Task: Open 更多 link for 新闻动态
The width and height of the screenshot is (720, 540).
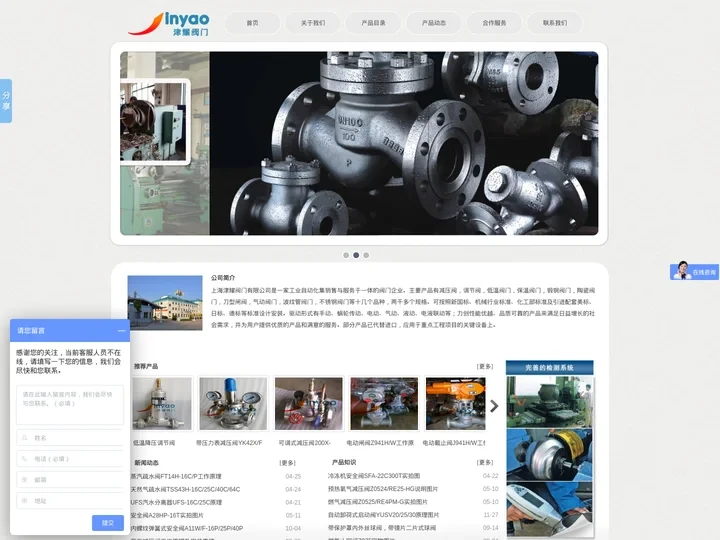Action: [287, 462]
